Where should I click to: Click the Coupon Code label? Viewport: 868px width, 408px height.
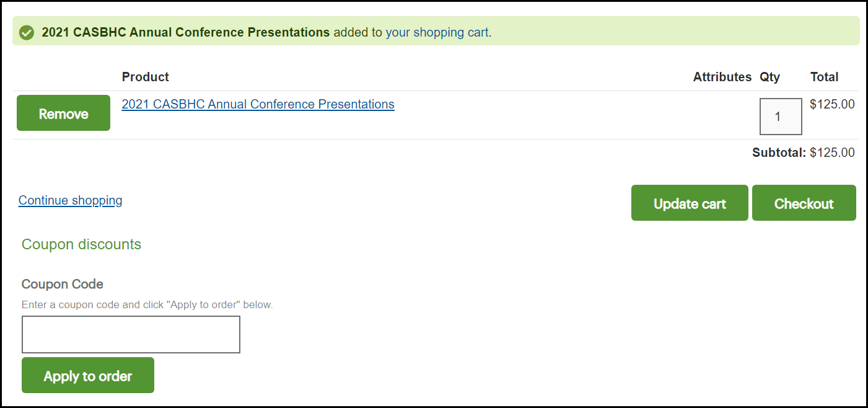tap(62, 283)
